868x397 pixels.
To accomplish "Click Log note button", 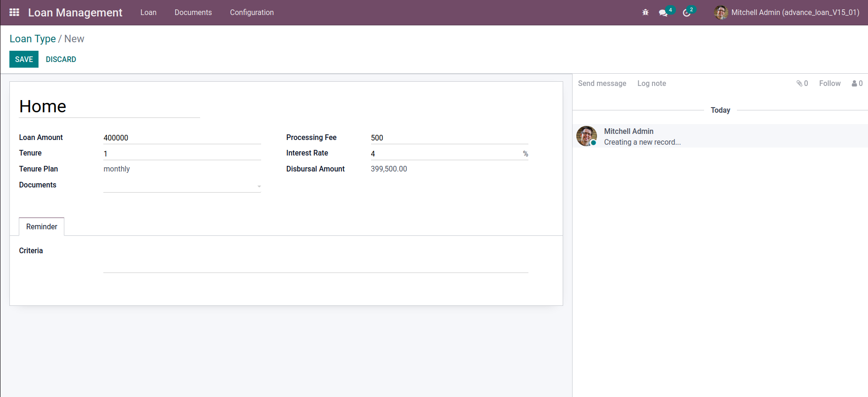I will pyautogui.click(x=651, y=83).
